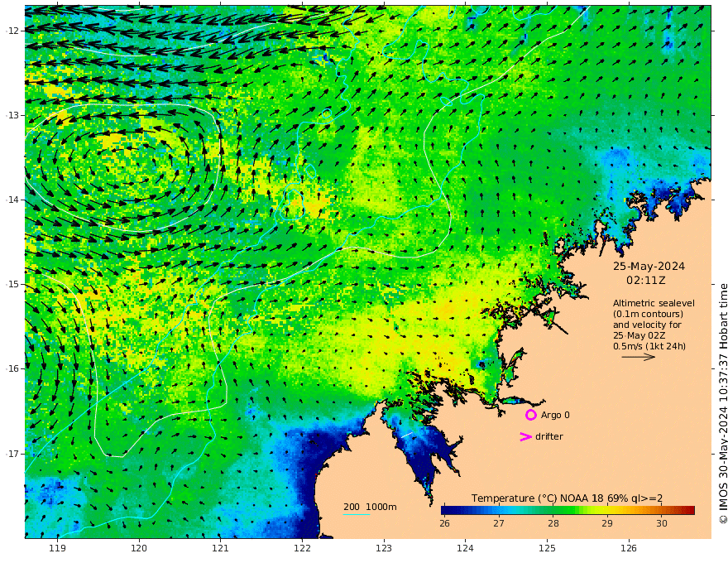
Task: Click the 'drifter' legend label
Action: pos(548,436)
